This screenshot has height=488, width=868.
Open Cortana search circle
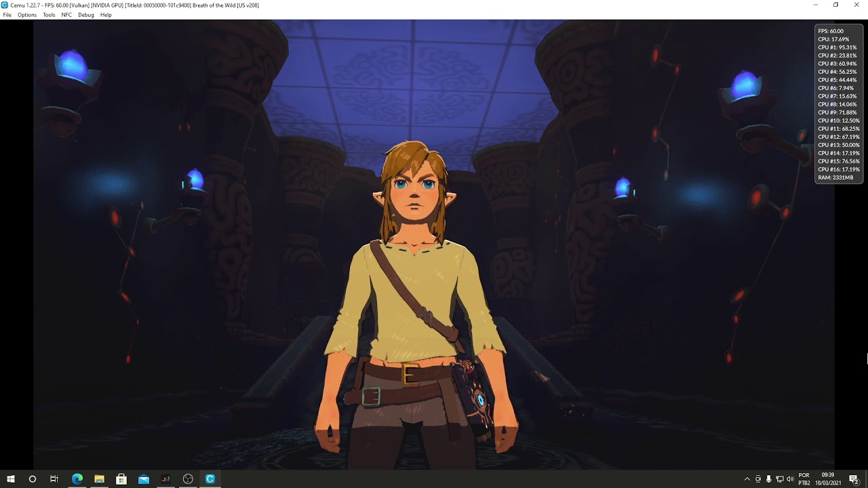33,479
